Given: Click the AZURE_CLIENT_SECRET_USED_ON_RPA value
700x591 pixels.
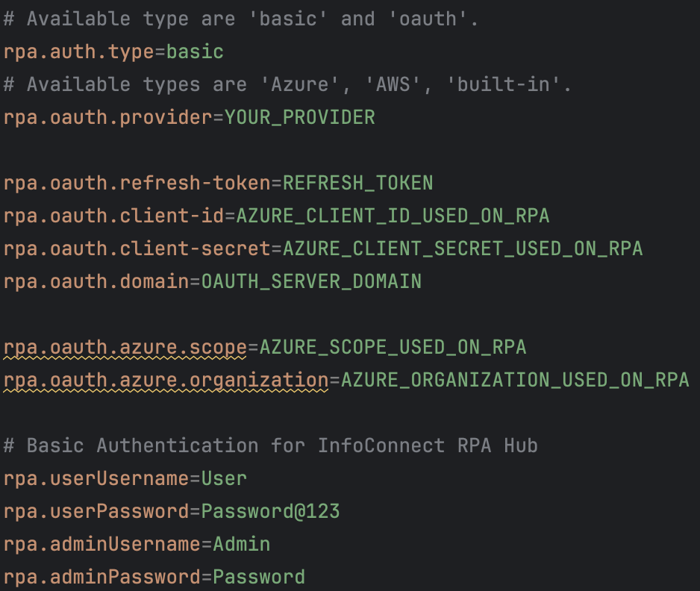Looking at the screenshot, I should coord(463,249).
